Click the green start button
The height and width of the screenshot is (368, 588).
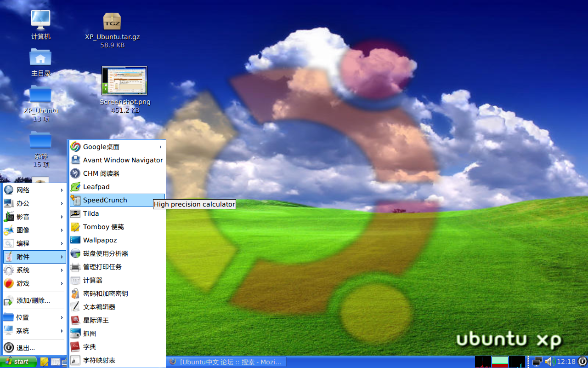pos(18,362)
